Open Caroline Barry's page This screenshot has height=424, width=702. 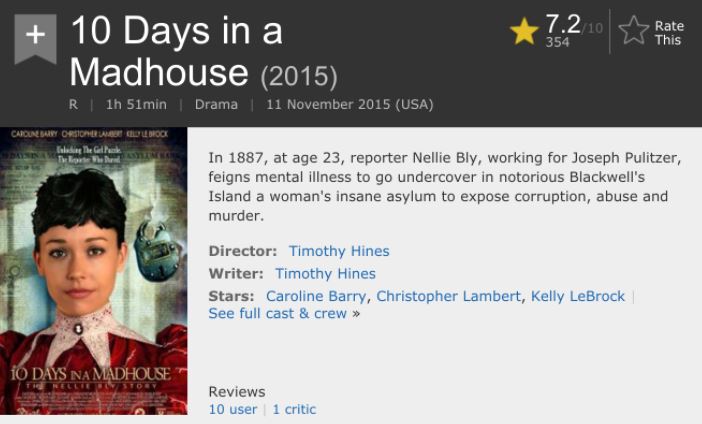[x=316, y=296]
